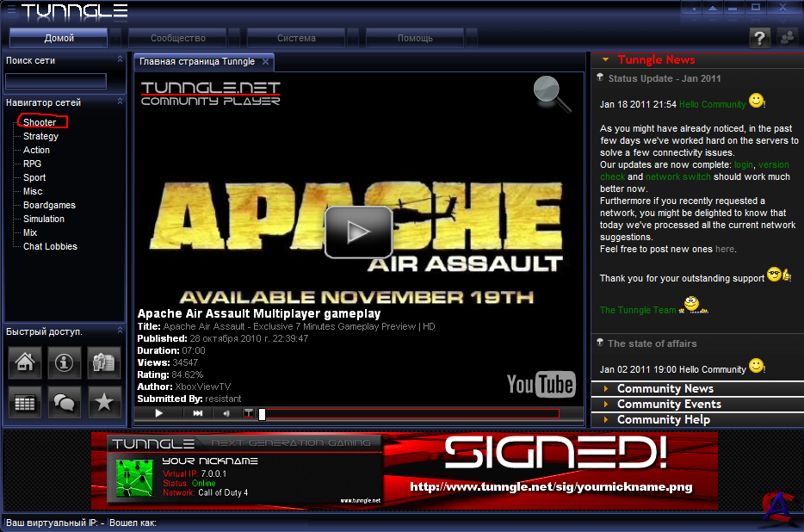This screenshot has height=532, width=804.
Task: Expand the Community Help section
Action: pos(663,420)
